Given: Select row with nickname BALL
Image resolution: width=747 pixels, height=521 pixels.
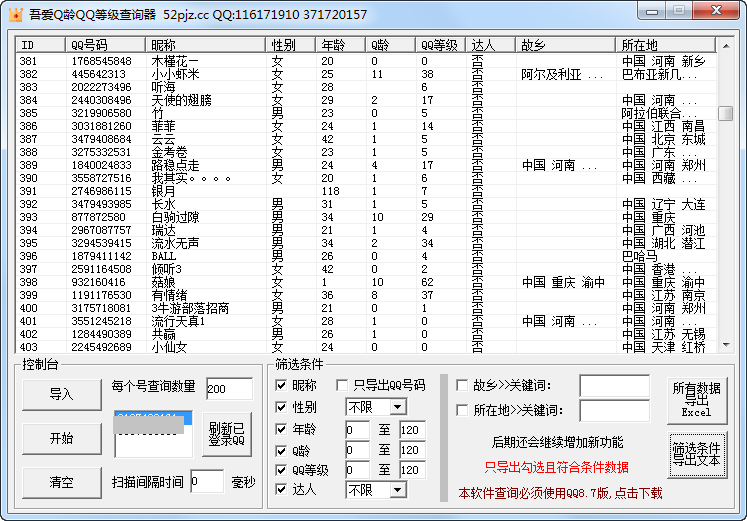Looking at the screenshot, I should (366, 256).
